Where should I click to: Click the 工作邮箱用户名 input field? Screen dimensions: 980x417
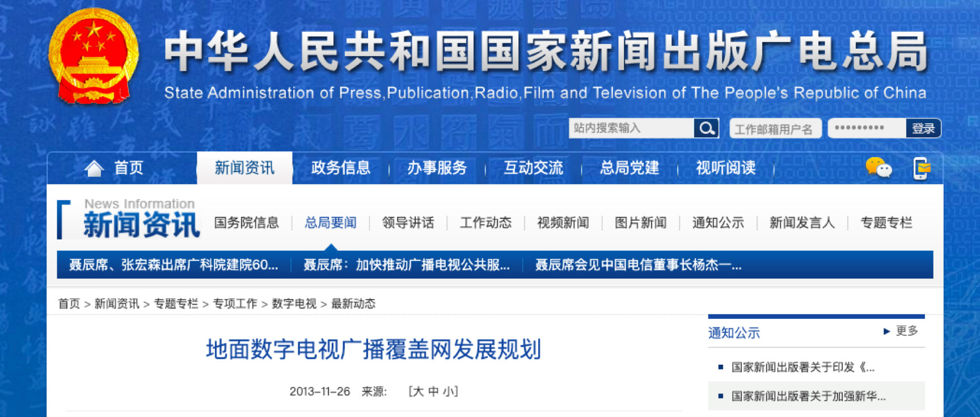pyautogui.click(x=774, y=129)
